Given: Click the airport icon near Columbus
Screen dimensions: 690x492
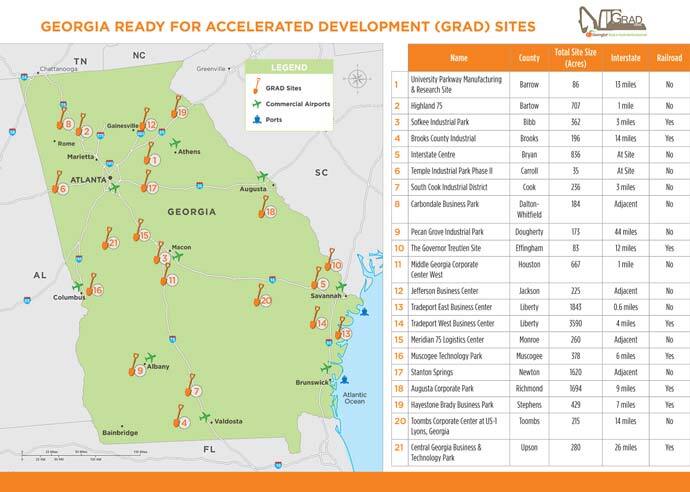Looking at the screenshot, I should (x=77, y=286).
